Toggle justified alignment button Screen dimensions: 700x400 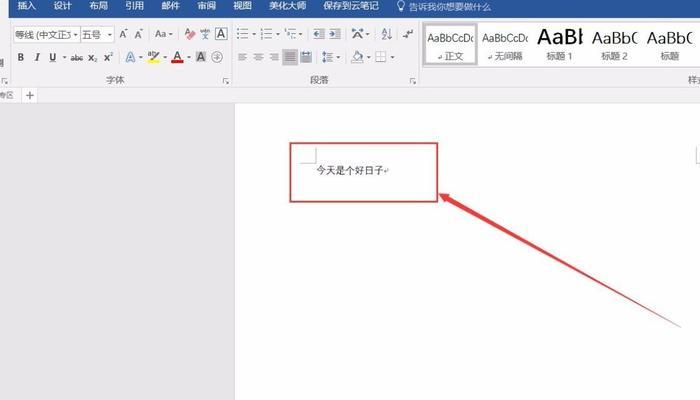click(290, 57)
